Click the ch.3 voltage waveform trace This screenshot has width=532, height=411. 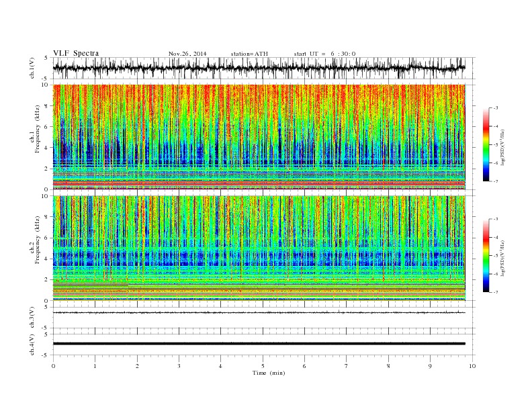coord(259,312)
